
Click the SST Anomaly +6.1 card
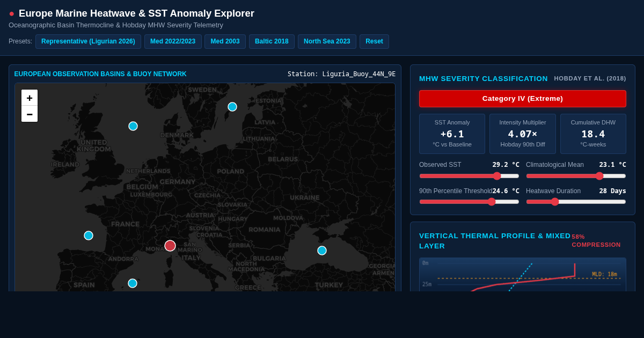[x=452, y=134]
